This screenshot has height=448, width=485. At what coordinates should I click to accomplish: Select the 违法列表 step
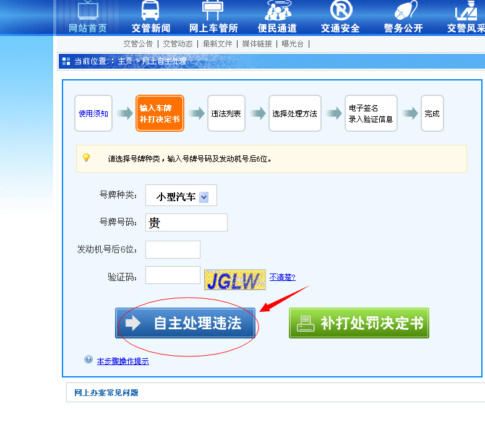tap(226, 114)
